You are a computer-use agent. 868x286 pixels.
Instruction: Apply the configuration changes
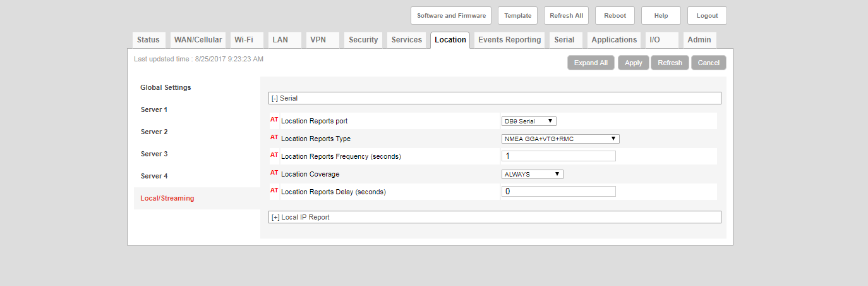point(633,63)
